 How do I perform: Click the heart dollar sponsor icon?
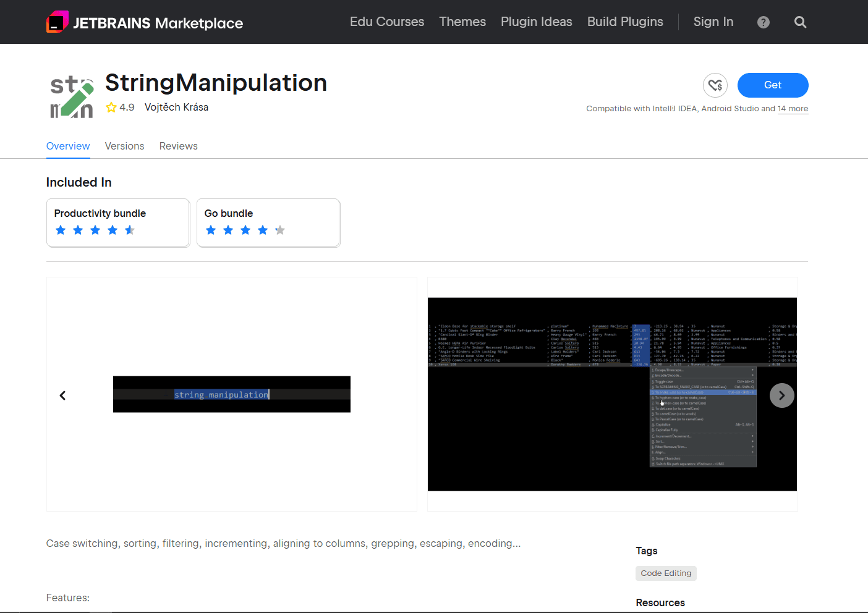pyautogui.click(x=715, y=85)
